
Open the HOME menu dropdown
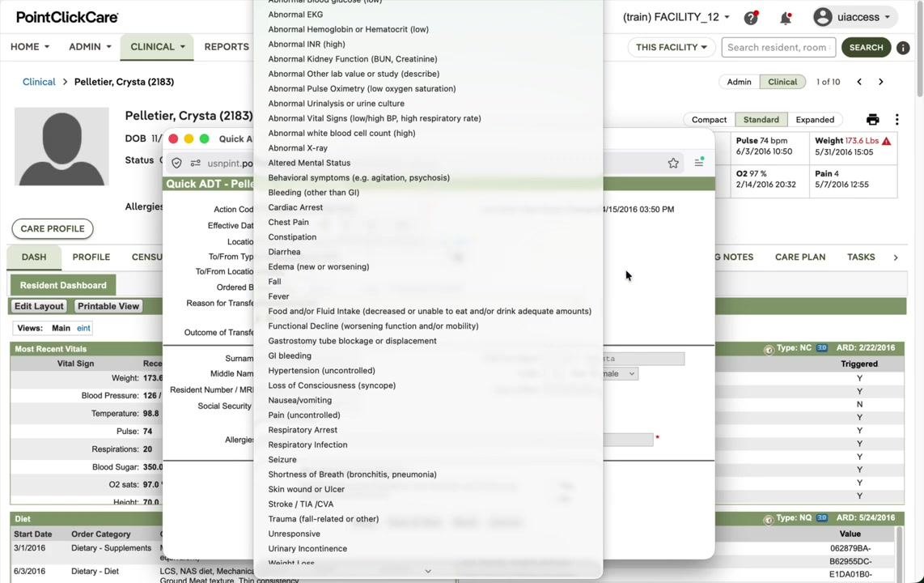pos(29,47)
